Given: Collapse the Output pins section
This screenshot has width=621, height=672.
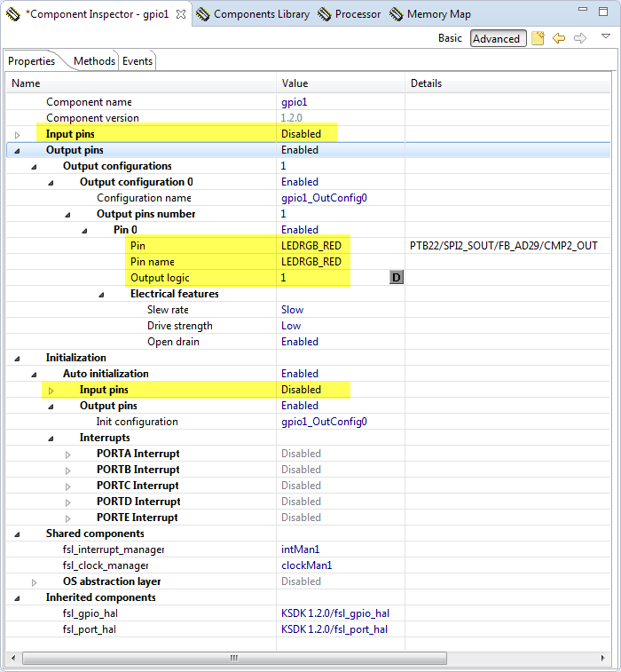Looking at the screenshot, I should click(x=17, y=151).
